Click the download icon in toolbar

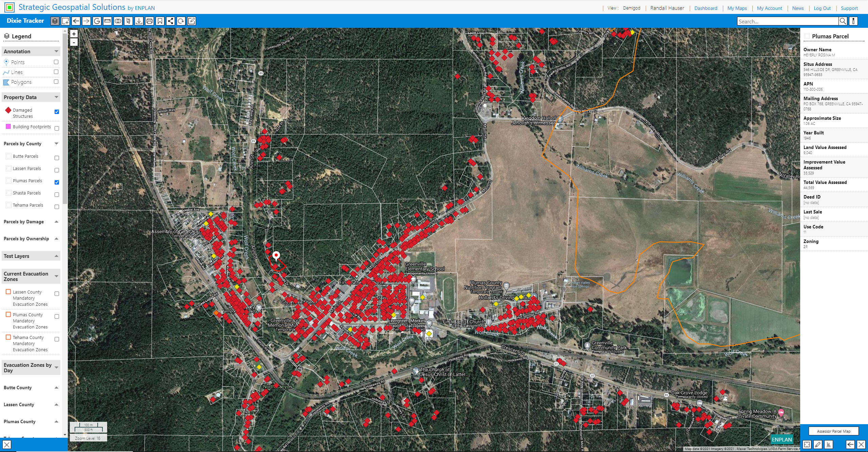point(139,21)
